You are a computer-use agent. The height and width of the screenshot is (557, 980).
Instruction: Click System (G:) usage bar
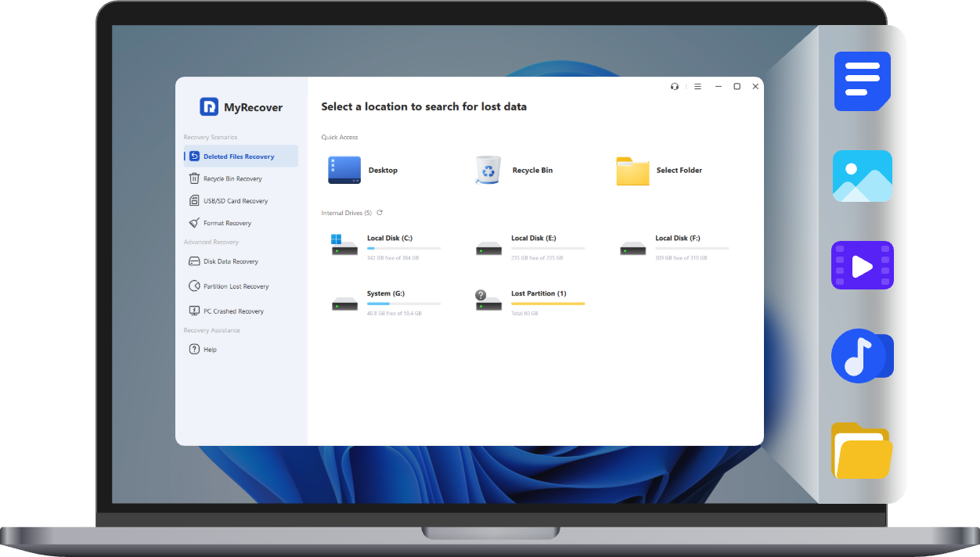[x=403, y=304]
